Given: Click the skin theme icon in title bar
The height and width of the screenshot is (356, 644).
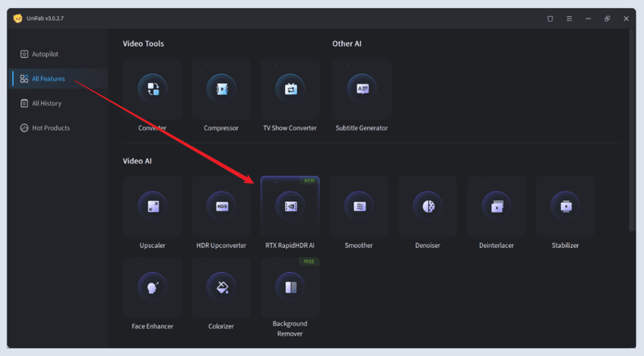Looking at the screenshot, I should [550, 19].
